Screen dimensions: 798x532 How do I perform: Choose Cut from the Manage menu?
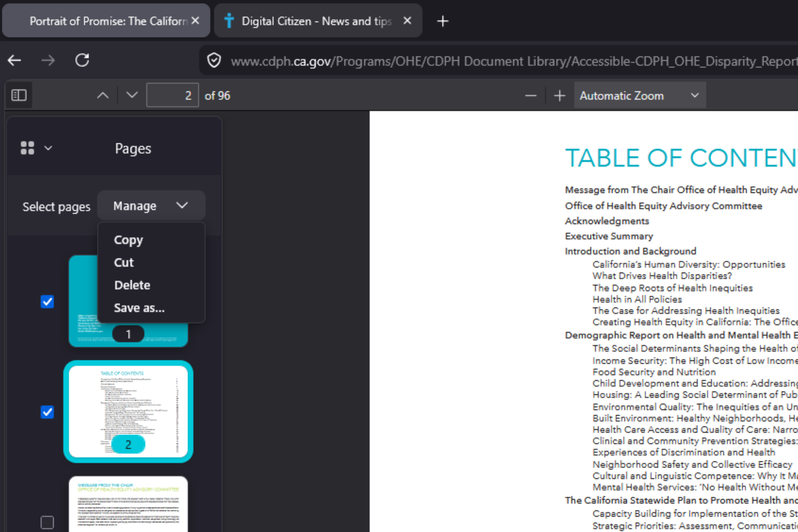point(124,263)
